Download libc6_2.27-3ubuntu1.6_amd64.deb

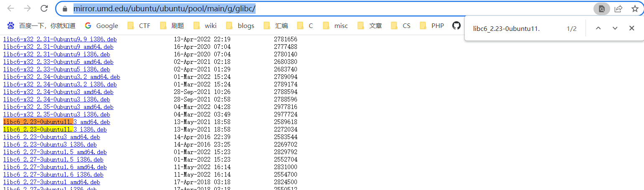(55, 167)
